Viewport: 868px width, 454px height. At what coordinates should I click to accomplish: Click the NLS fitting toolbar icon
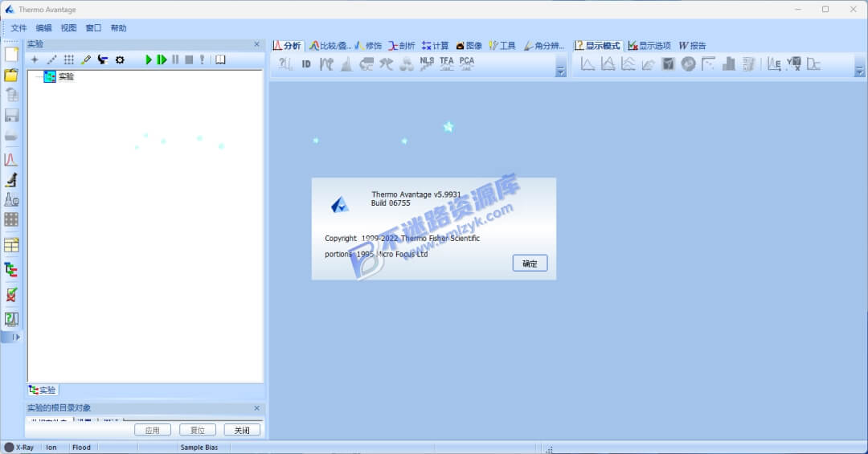427,64
